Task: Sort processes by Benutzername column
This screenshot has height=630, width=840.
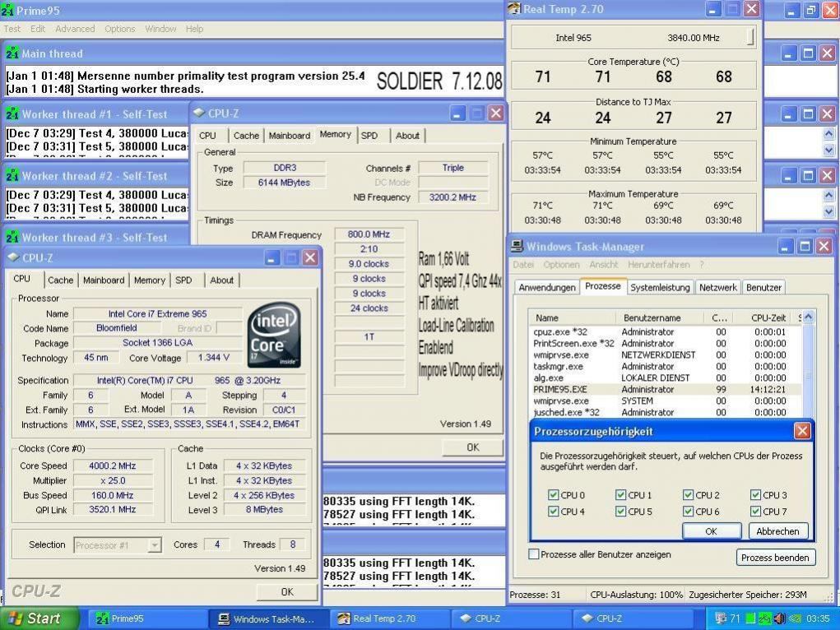Action: pos(661,317)
